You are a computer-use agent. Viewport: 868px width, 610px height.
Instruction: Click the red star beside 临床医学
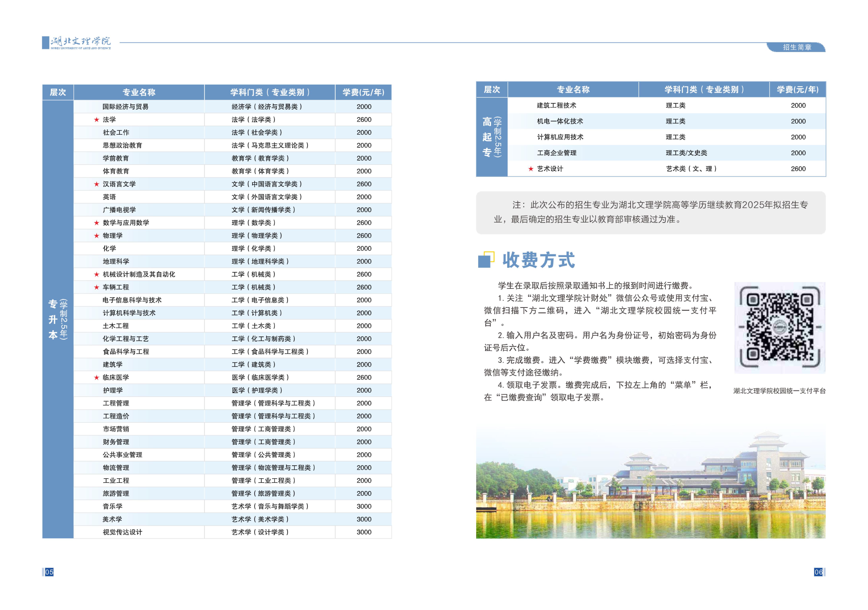pos(96,377)
